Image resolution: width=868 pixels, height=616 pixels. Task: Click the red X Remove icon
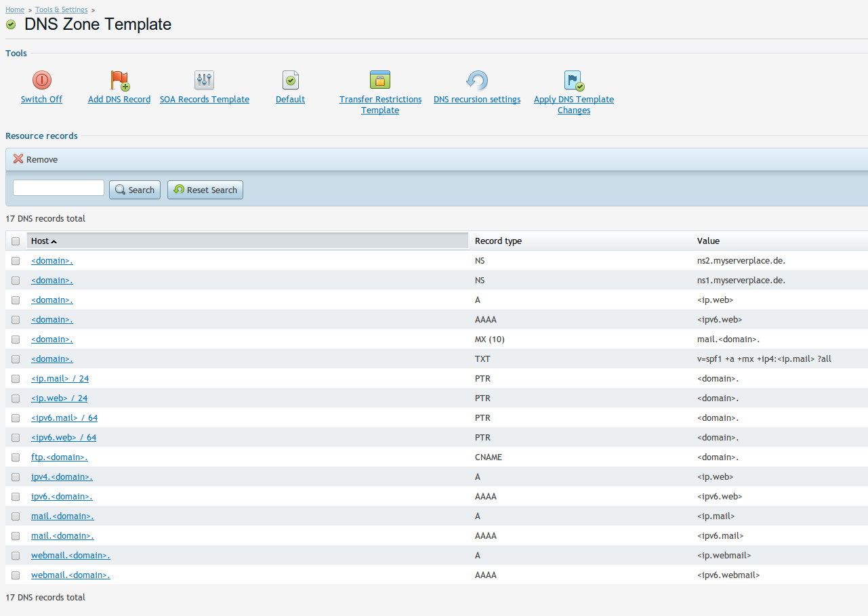tap(18, 159)
